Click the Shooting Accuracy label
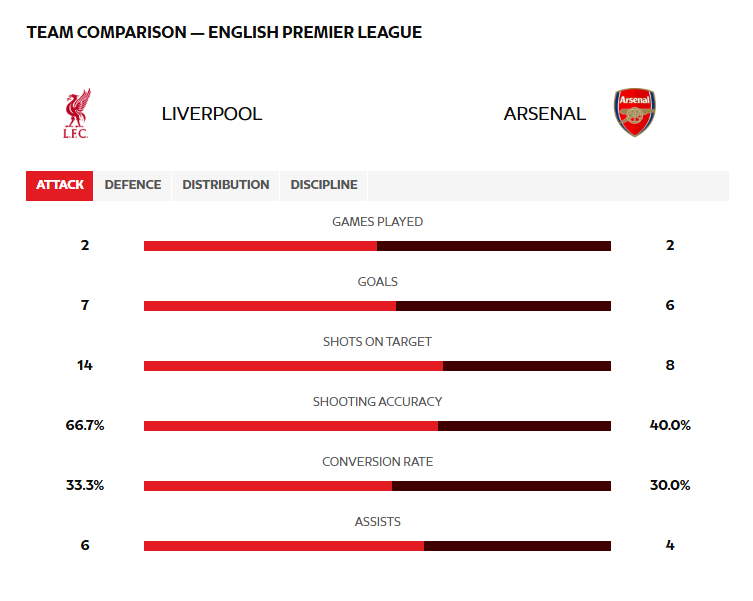Screen dimensions: 753x601 coord(377,402)
